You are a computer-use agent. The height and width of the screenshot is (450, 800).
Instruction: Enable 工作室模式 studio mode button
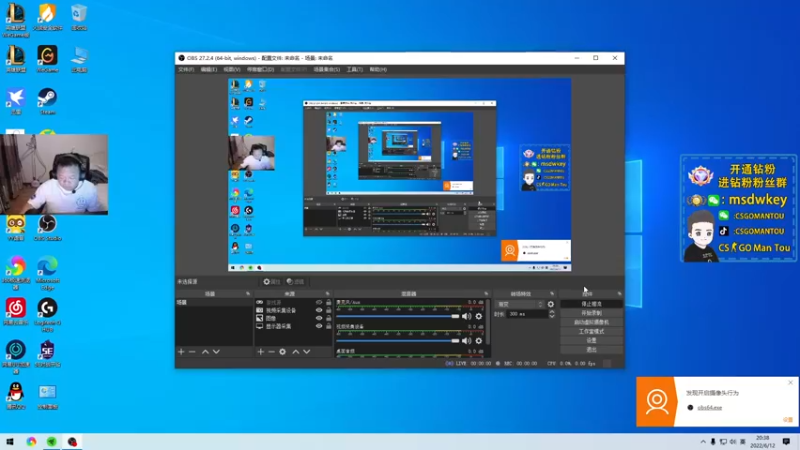591,331
